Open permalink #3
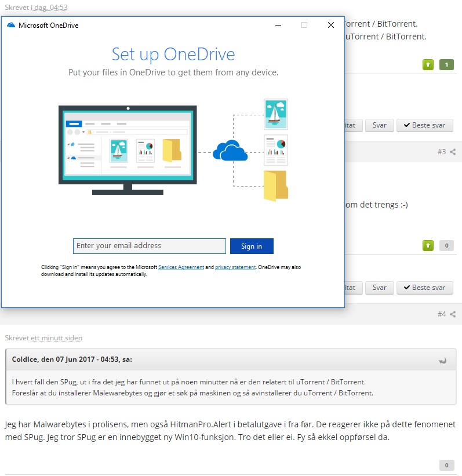The height and width of the screenshot is (476, 462). 442,152
